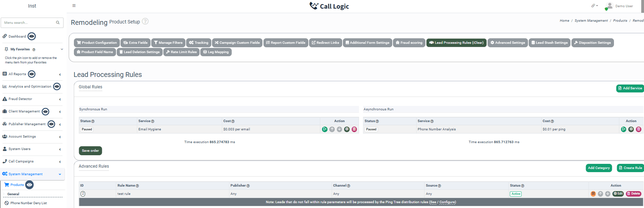The image size is (644, 208).
Task: Open the Tracking tab
Action: [199, 43]
